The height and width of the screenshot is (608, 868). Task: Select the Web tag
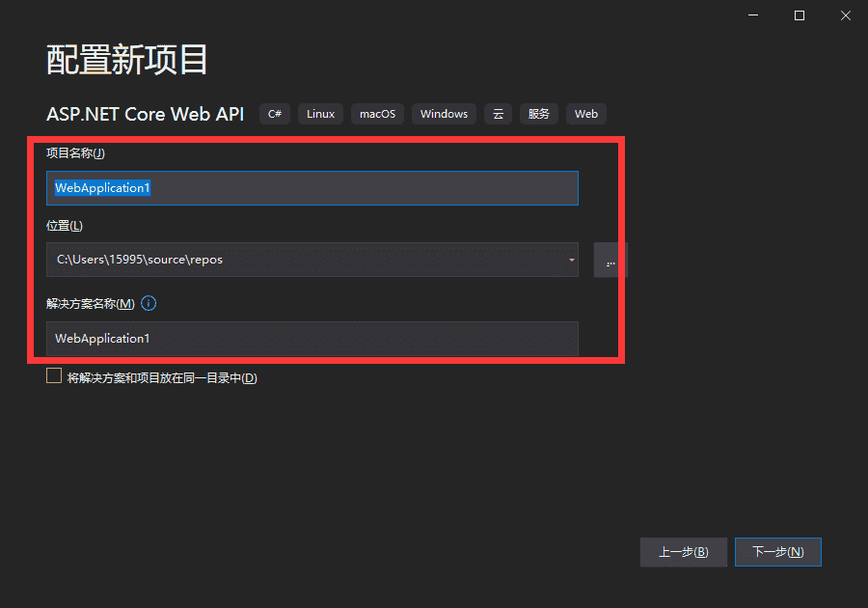pyautogui.click(x=585, y=113)
